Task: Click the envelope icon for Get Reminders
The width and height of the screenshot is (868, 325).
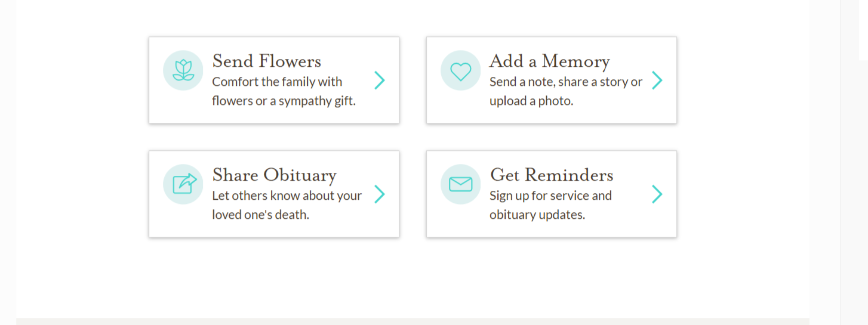Action: pyautogui.click(x=460, y=184)
